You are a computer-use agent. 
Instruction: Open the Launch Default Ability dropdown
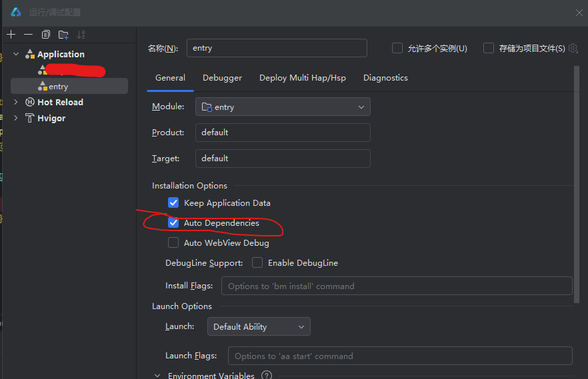click(x=259, y=326)
